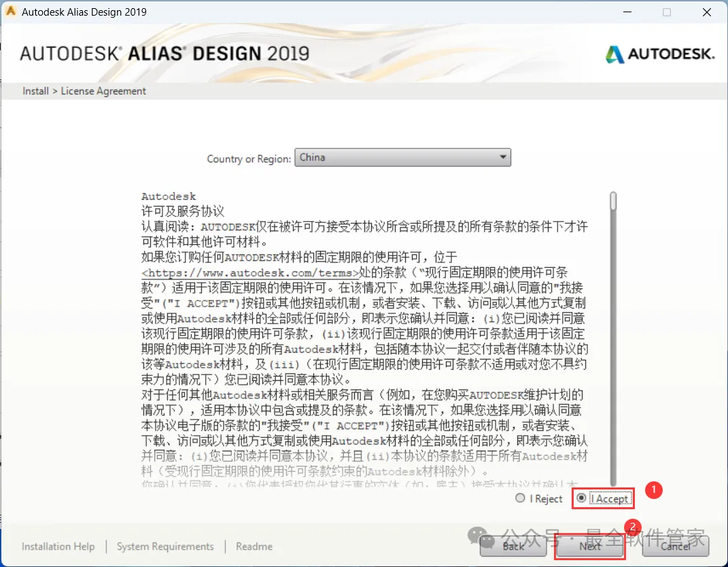Click the Back button
The image size is (728, 567).
tap(513, 546)
